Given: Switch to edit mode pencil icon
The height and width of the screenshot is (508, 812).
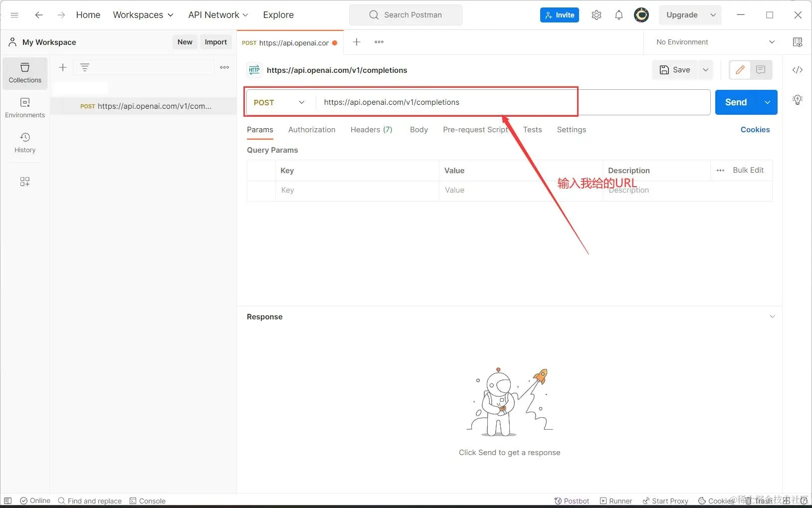Looking at the screenshot, I should tap(740, 70).
